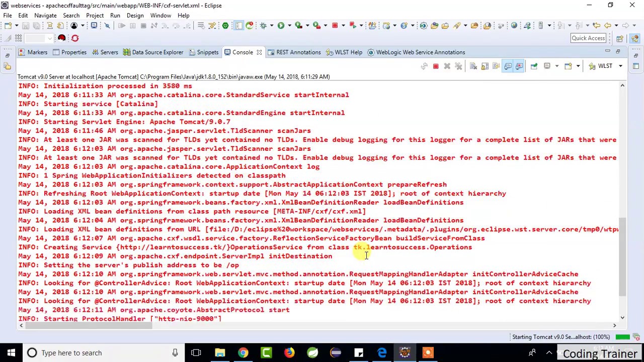The width and height of the screenshot is (644, 362).
Task: Clear the Console output
Action: pos(473,66)
